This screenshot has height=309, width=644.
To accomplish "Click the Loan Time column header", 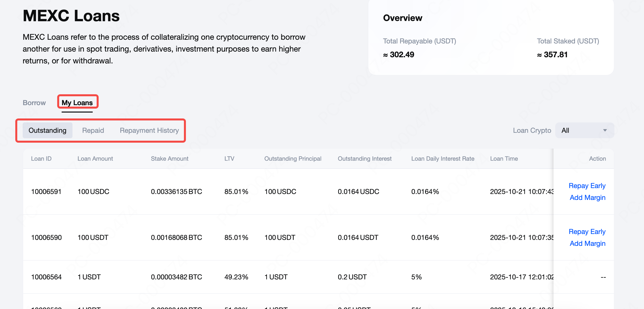I will (504, 159).
